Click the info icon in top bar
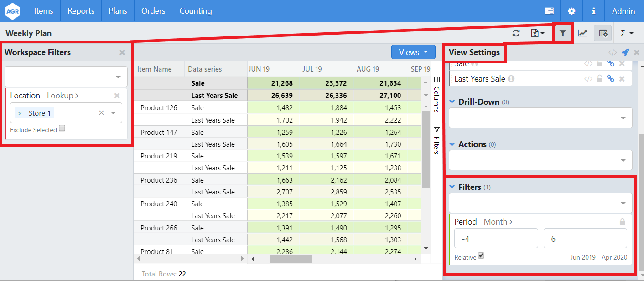Viewport: 644px width, 281px height. pyautogui.click(x=593, y=11)
